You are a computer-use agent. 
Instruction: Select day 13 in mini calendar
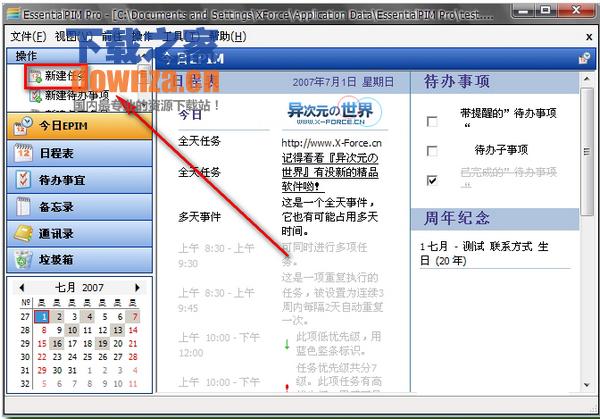click(x=118, y=330)
